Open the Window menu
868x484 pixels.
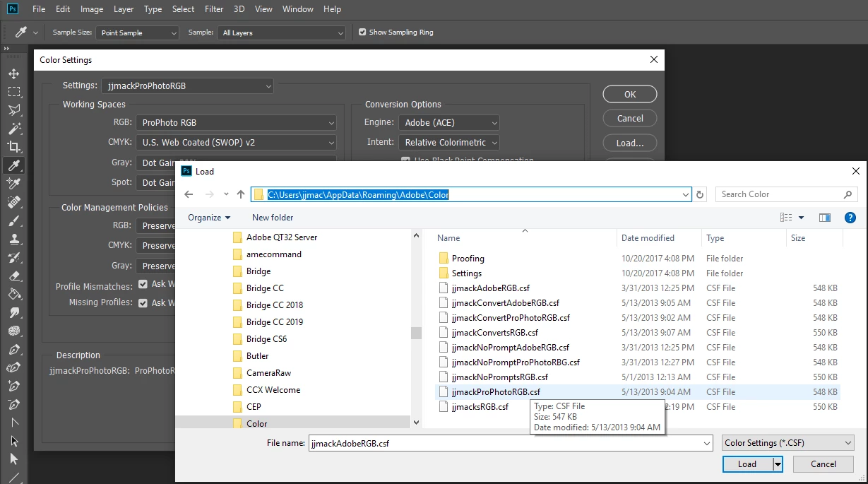[x=297, y=9]
